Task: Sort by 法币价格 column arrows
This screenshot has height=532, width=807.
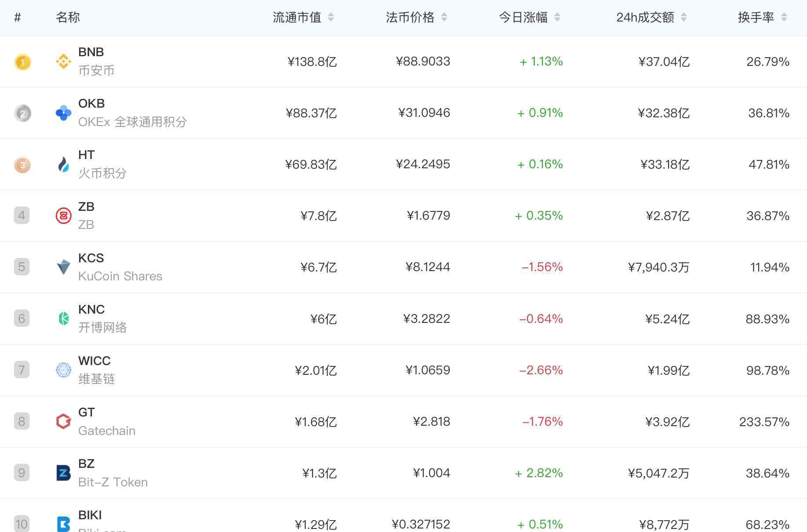Action: click(444, 17)
